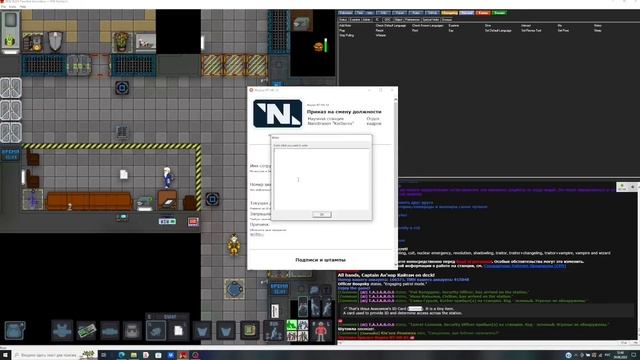Click the holopad beside the striped office wall
640x360 pixels.
(x=212, y=199)
